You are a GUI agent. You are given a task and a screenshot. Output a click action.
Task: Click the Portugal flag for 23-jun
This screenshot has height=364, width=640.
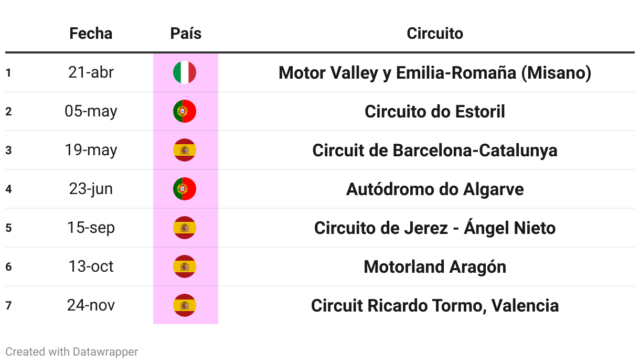pos(185,189)
